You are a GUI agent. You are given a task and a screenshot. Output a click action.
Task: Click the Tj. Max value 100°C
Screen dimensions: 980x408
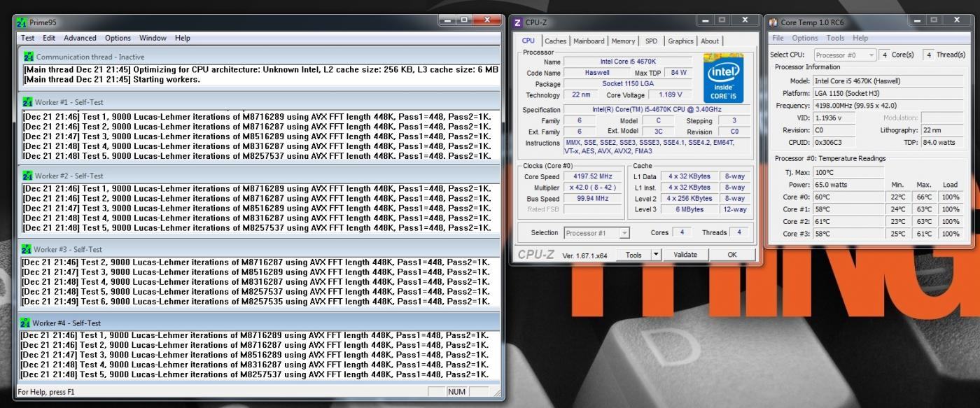(x=848, y=172)
